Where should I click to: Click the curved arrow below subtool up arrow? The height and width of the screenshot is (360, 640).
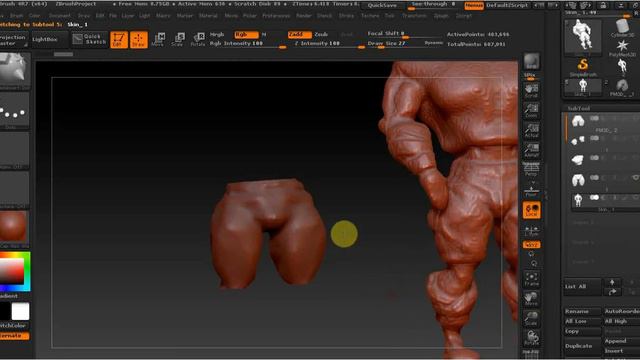pos(612,292)
